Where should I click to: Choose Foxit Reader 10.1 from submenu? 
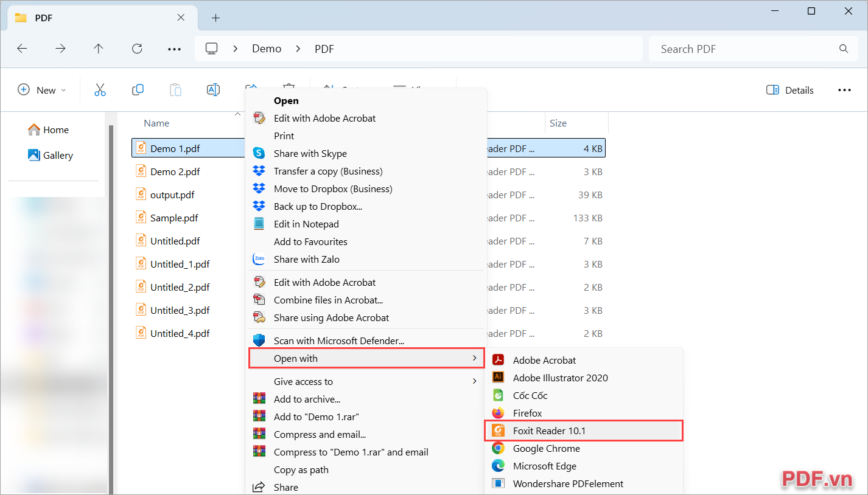583,431
